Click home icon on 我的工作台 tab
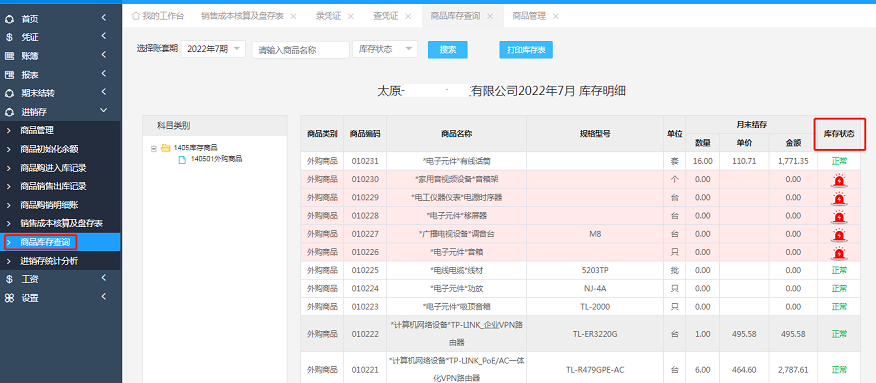Screen dimensions: 876x383 (x=135, y=16)
